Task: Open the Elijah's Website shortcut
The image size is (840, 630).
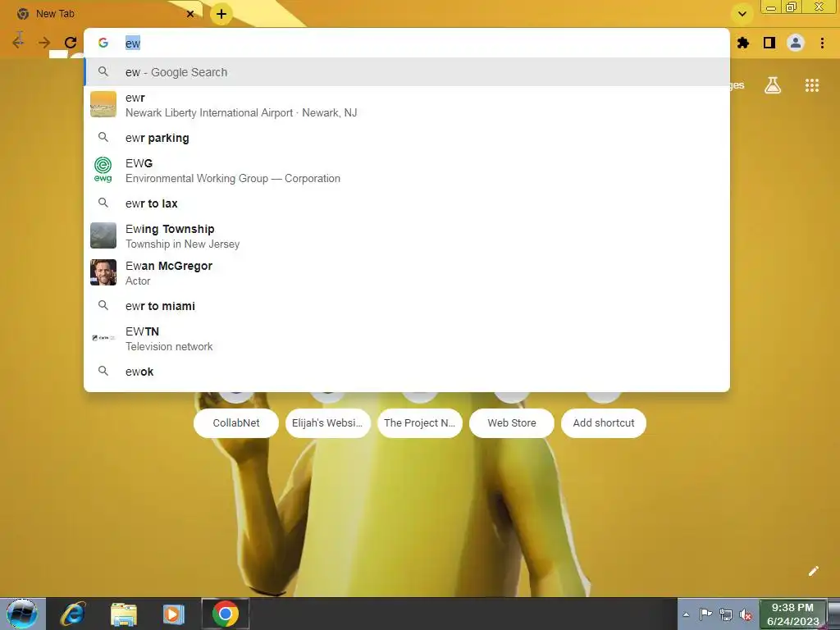Action: 327,422
